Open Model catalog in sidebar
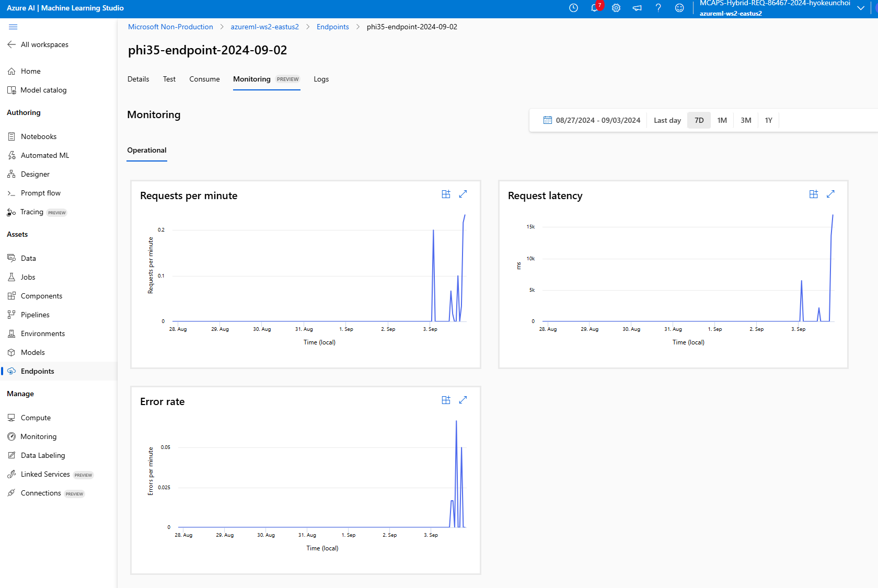The image size is (878, 588). 37,90
